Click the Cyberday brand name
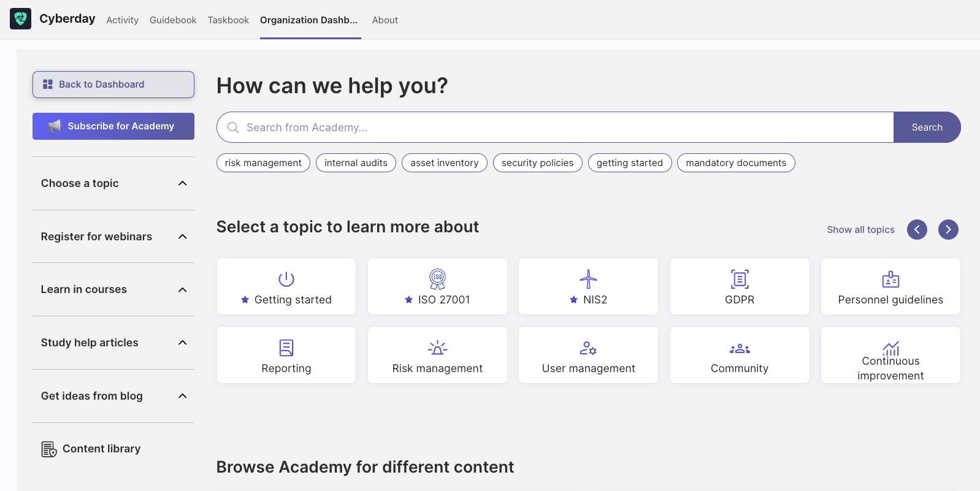The image size is (980, 491). [x=67, y=19]
